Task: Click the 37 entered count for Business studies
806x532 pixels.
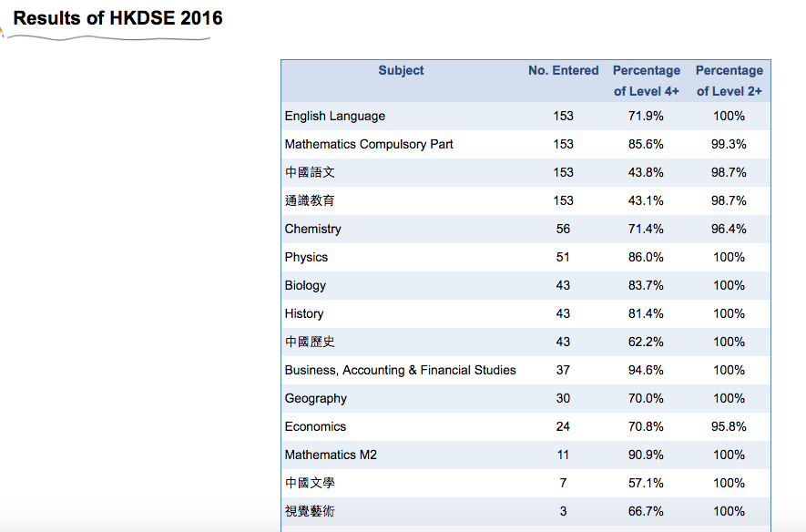Action: 563,371
